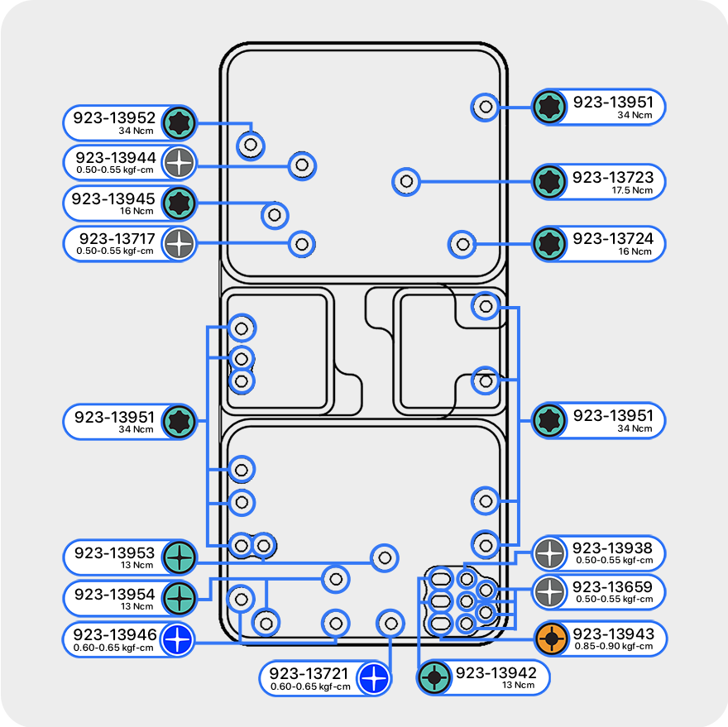The height and width of the screenshot is (727, 728).
Task: Click the screw hole connected to 923-13944
Action: coord(302,165)
